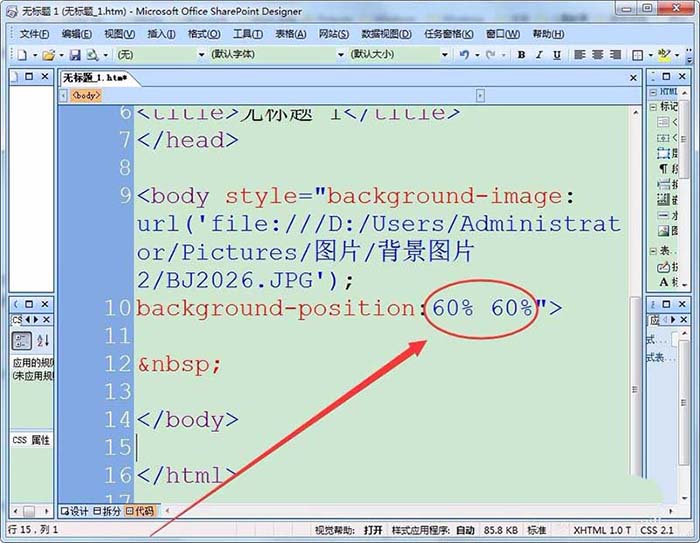Open the 窗口(W) menu
The height and width of the screenshot is (543, 700).
tap(503, 34)
